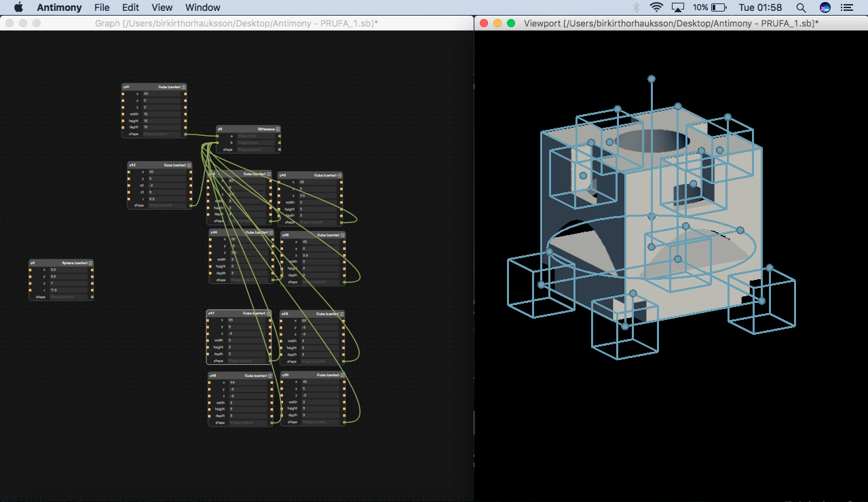Click the x input port of Sphere s0

pyautogui.click(x=31, y=270)
